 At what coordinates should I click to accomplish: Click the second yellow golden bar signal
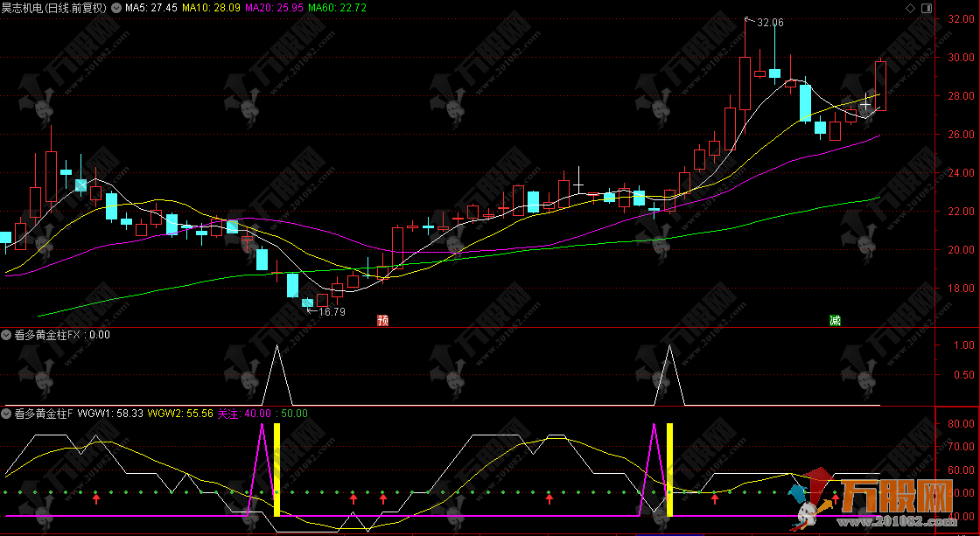[x=670, y=470]
